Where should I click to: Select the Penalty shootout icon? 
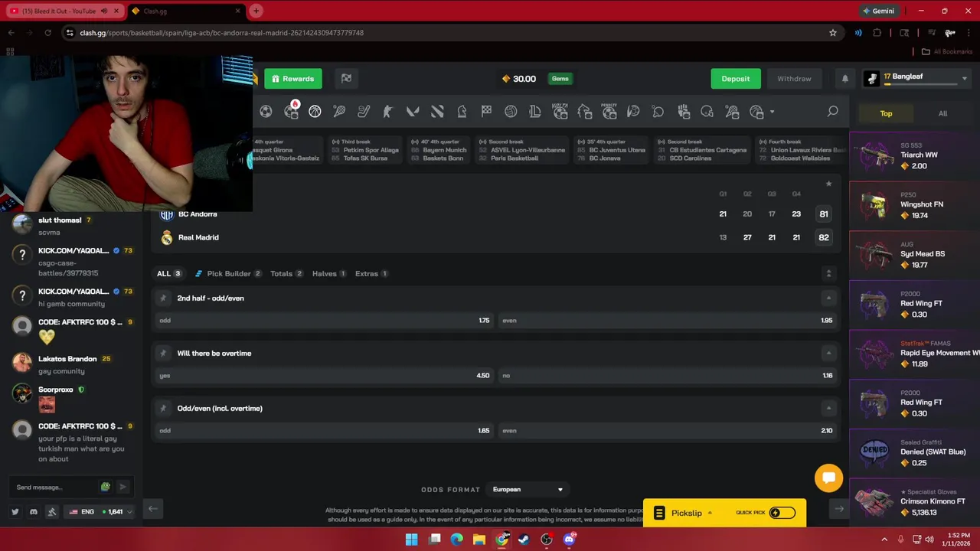click(x=609, y=111)
